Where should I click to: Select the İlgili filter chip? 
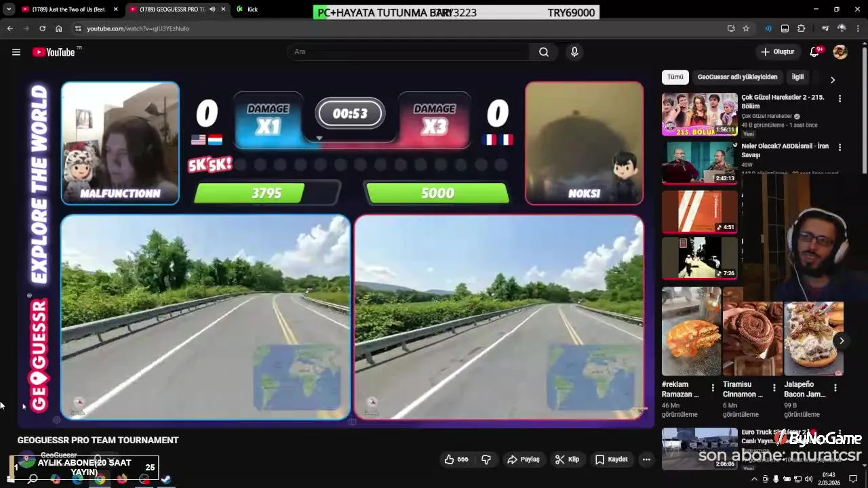798,77
